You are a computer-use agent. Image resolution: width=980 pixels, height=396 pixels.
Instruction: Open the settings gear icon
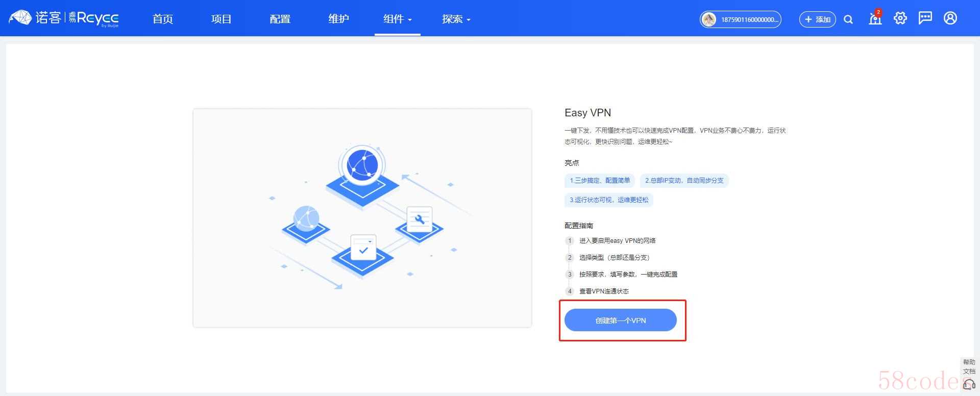pyautogui.click(x=900, y=19)
